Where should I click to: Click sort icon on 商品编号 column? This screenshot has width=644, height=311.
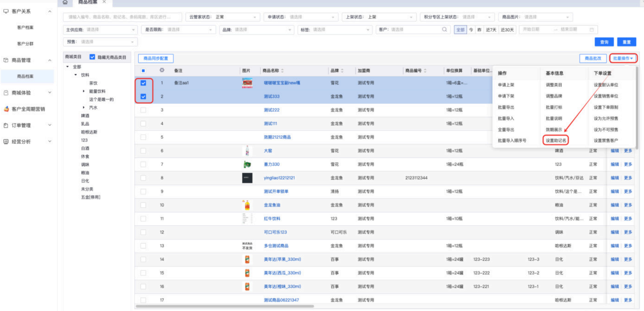tap(425, 71)
